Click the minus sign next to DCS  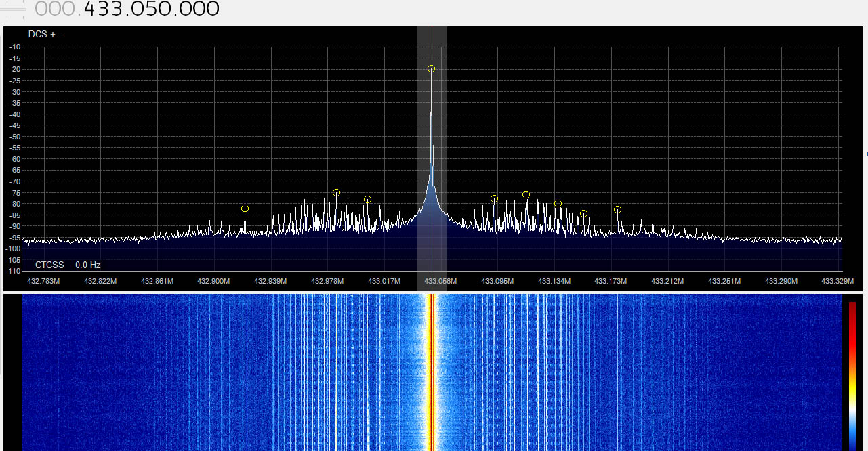pyautogui.click(x=62, y=34)
